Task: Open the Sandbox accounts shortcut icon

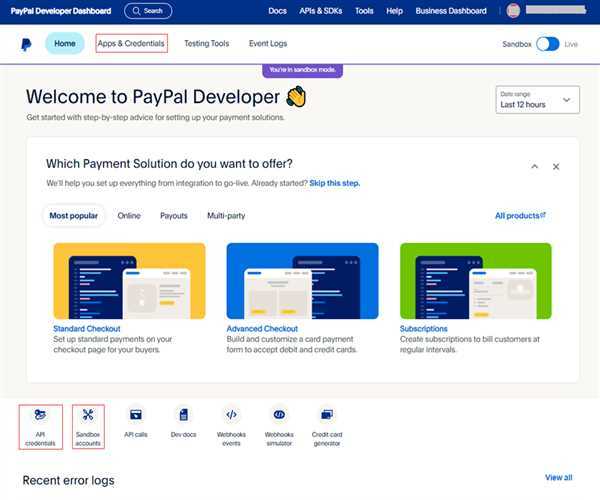Action: point(88,415)
